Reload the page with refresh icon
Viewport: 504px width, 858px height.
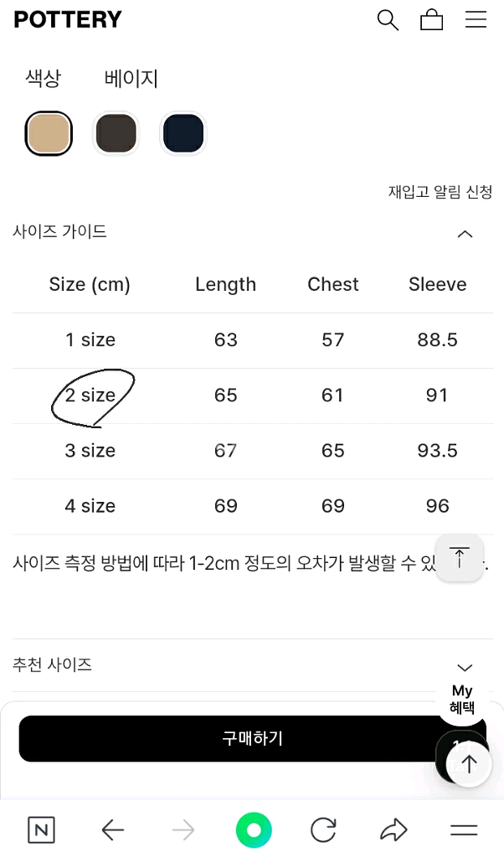click(323, 830)
